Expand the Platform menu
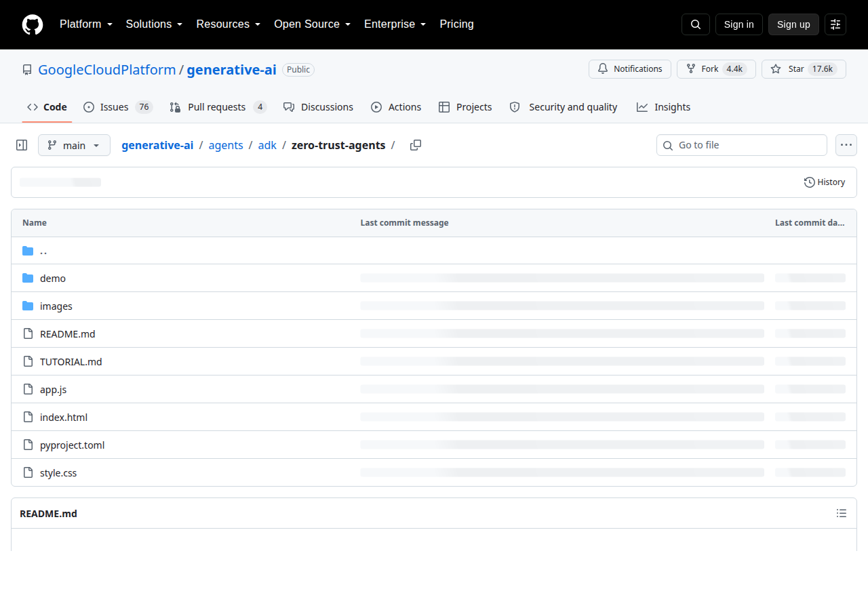Screen dimensions: 868x610 (85, 24)
